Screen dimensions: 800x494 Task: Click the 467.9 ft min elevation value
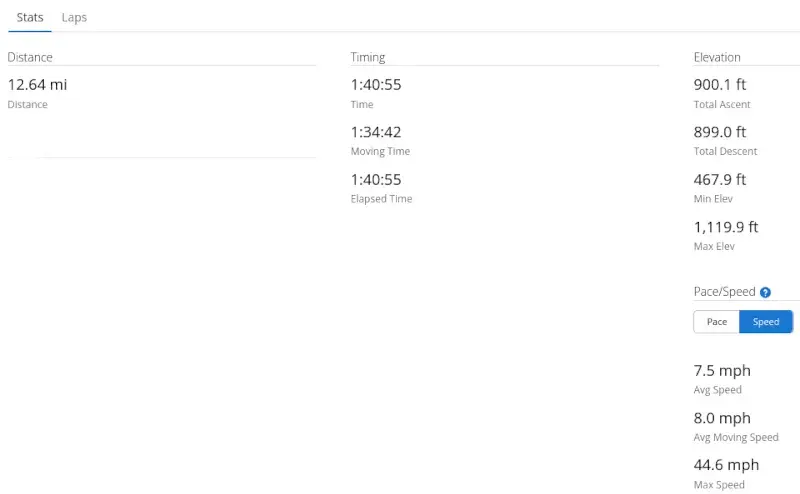(x=719, y=180)
